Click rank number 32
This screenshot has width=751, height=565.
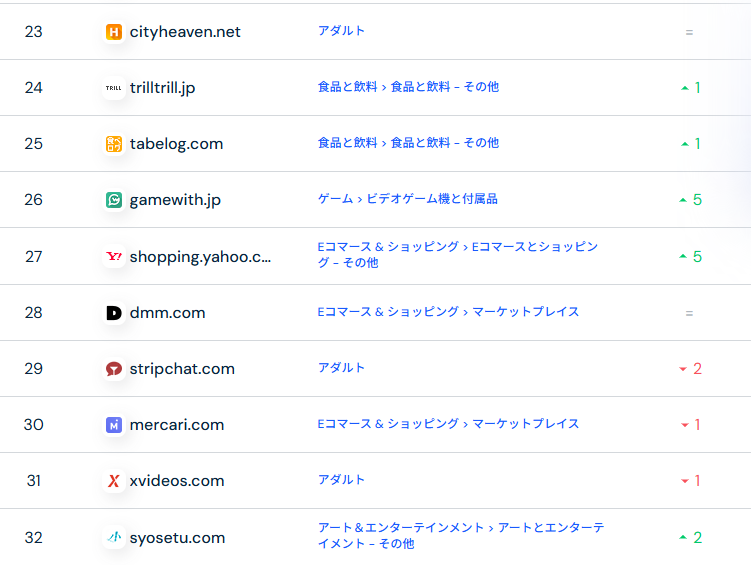[34, 538]
